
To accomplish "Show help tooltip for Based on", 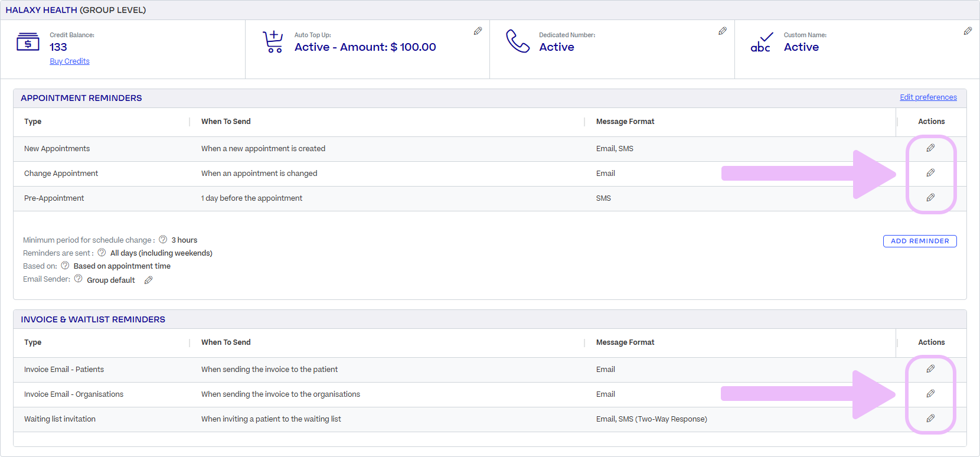I will point(65,266).
